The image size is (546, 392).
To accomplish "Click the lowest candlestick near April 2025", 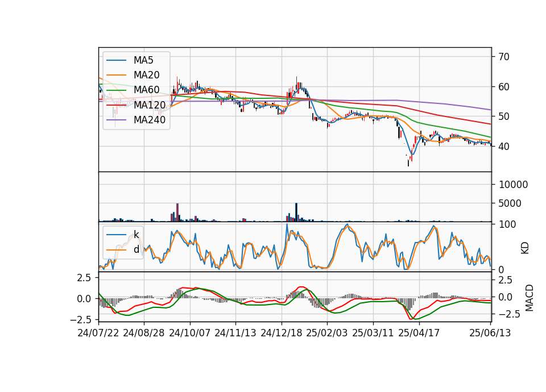I will point(408,163).
